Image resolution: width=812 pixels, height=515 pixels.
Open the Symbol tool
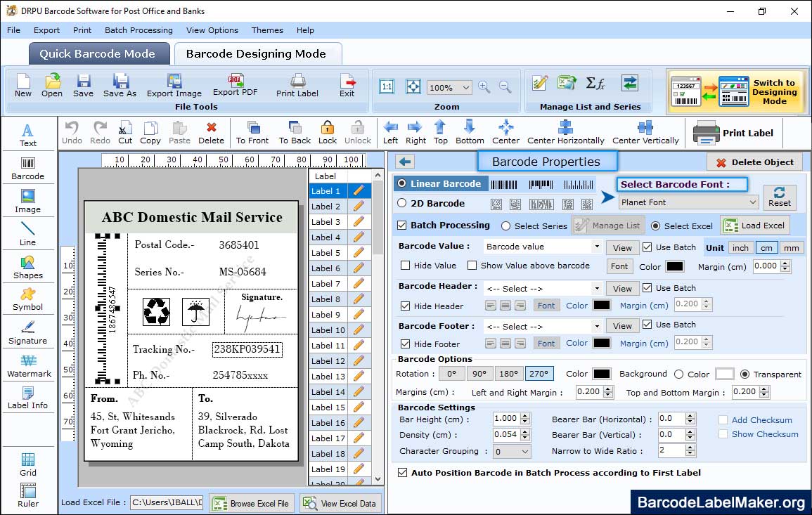[28, 300]
